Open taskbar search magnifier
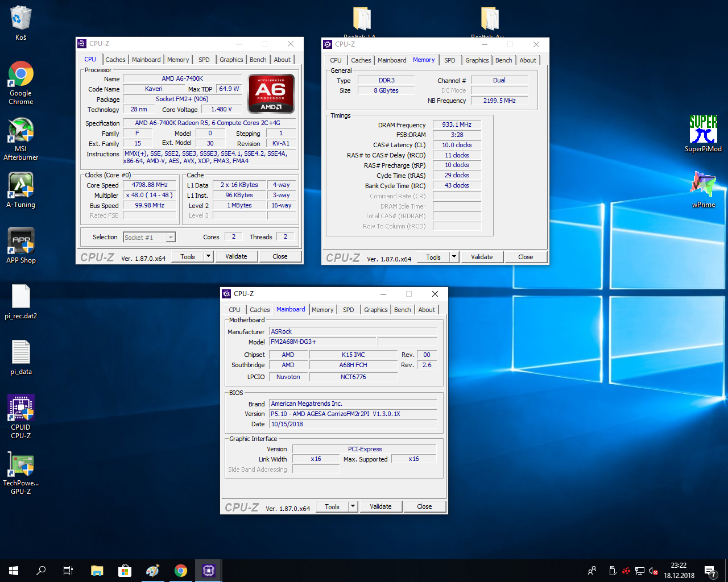This screenshot has height=582, width=728. coord(41,571)
